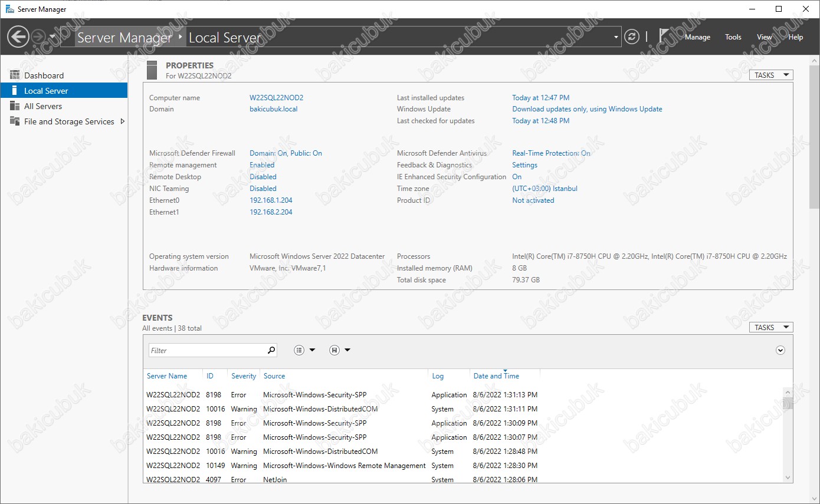820x504 pixels.
Task: Open Ethernet0 address 192.168.1.204
Action: [x=271, y=200]
